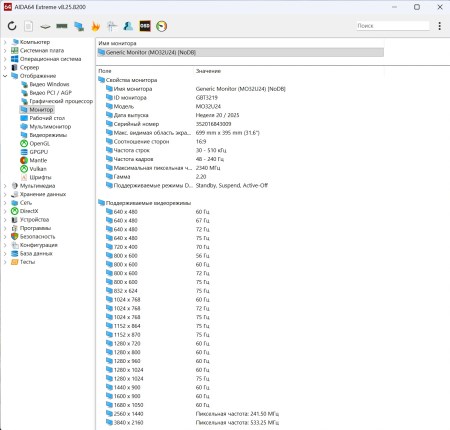The image size is (450, 430).
Task: Click the antenna tower toolbar icon
Action: click(112, 26)
